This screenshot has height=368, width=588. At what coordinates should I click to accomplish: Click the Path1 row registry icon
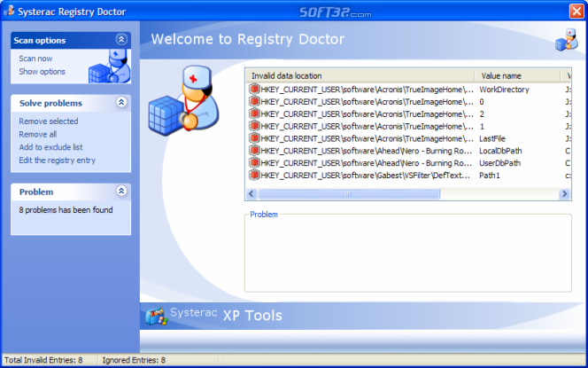point(254,176)
